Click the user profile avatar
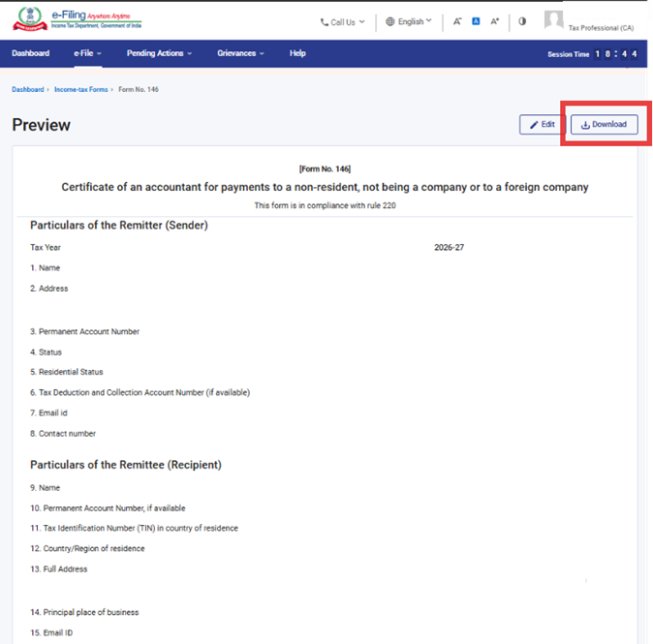The width and height of the screenshot is (653, 644). coord(553,20)
